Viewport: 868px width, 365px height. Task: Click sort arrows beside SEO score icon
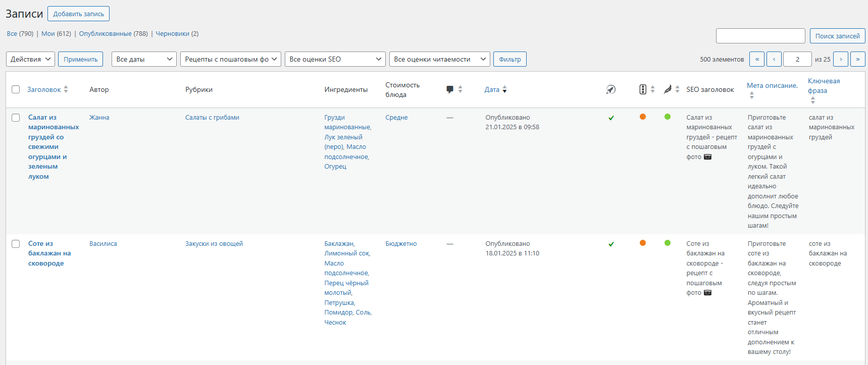(652, 89)
